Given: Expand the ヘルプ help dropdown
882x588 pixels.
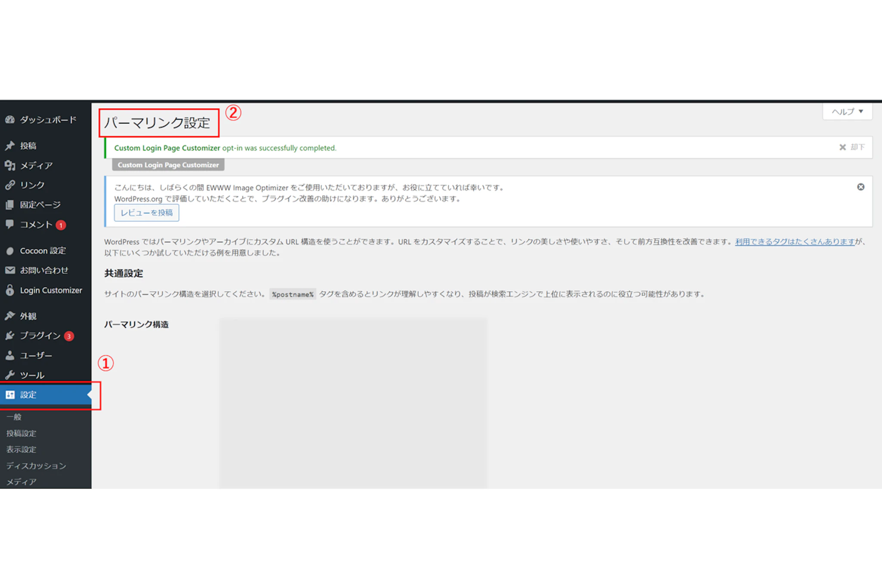Looking at the screenshot, I should point(847,112).
